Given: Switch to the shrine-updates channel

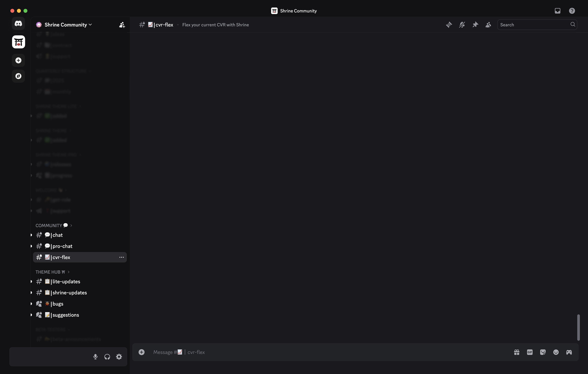Looking at the screenshot, I should 69,292.
